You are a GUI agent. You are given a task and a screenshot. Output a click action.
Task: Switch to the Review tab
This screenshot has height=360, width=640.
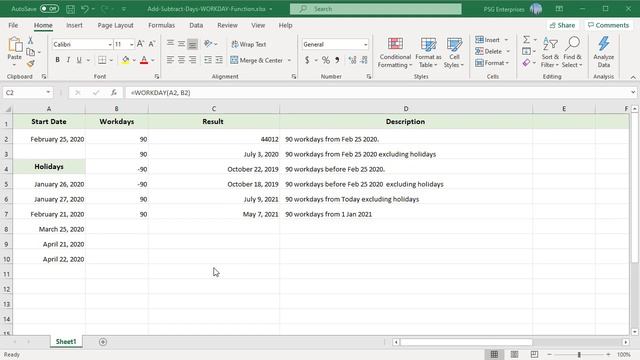[x=227, y=25]
